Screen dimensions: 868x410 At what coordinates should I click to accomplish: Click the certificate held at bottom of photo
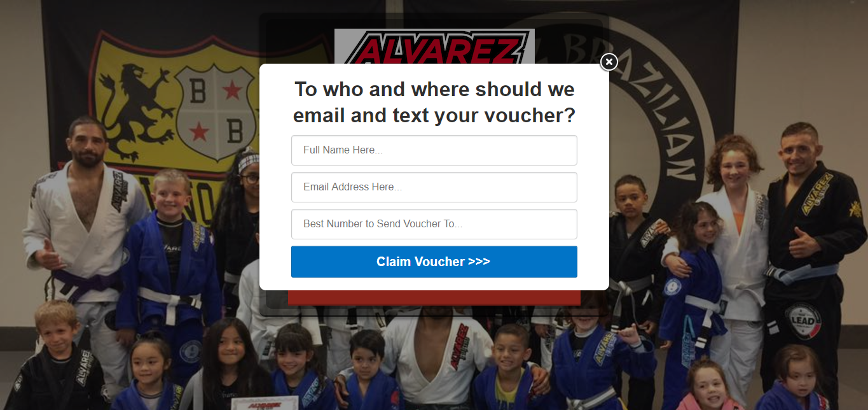point(265,403)
